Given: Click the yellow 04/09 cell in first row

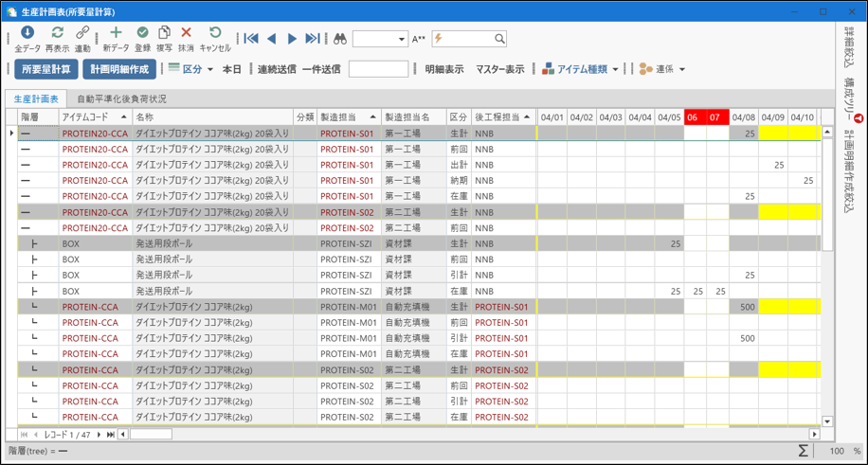Looking at the screenshot, I should click(773, 134).
